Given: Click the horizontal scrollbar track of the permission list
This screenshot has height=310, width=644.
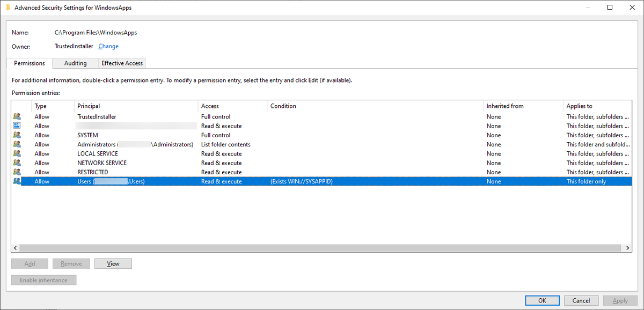Looking at the screenshot, I should coord(321,248).
